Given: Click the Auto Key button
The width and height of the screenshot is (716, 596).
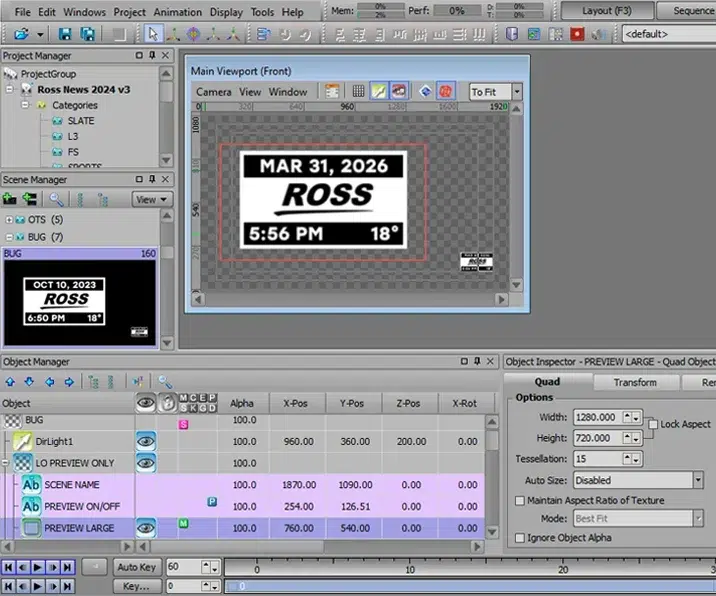Looking at the screenshot, I should (137, 567).
